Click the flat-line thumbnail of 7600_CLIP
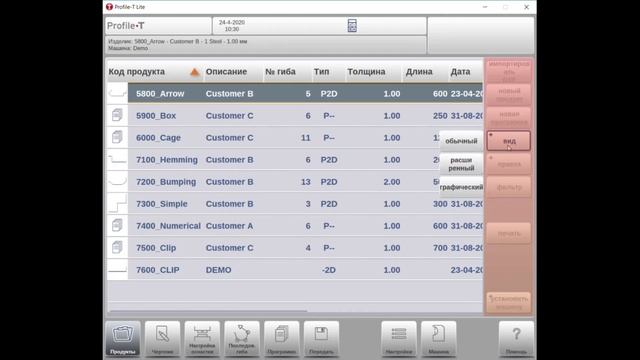This screenshot has width=640, height=360. pos(118,270)
